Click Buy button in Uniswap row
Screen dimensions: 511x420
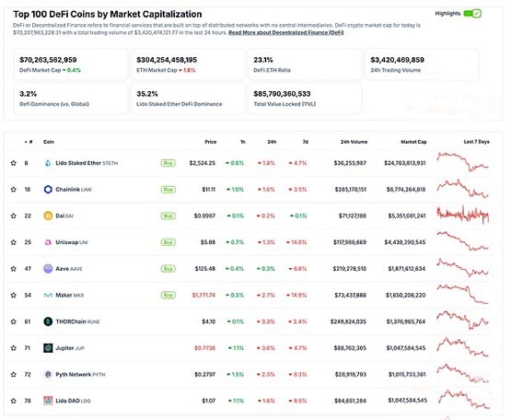tap(168, 242)
